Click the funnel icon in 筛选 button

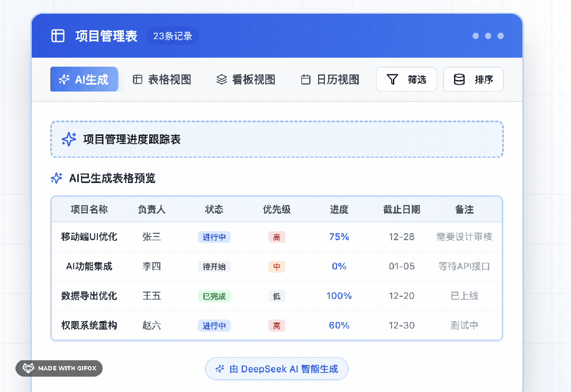tap(392, 79)
